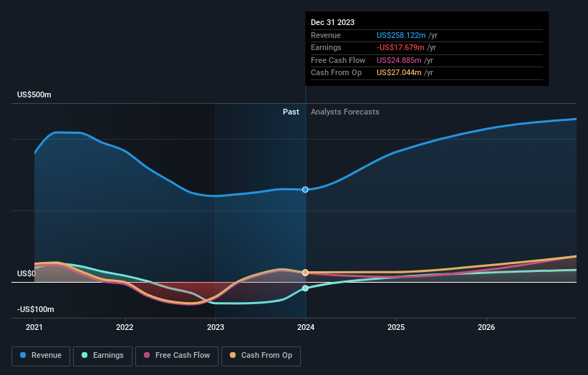Click the -US$17.679m earnings value
The height and width of the screenshot is (375, 588).
pos(400,47)
